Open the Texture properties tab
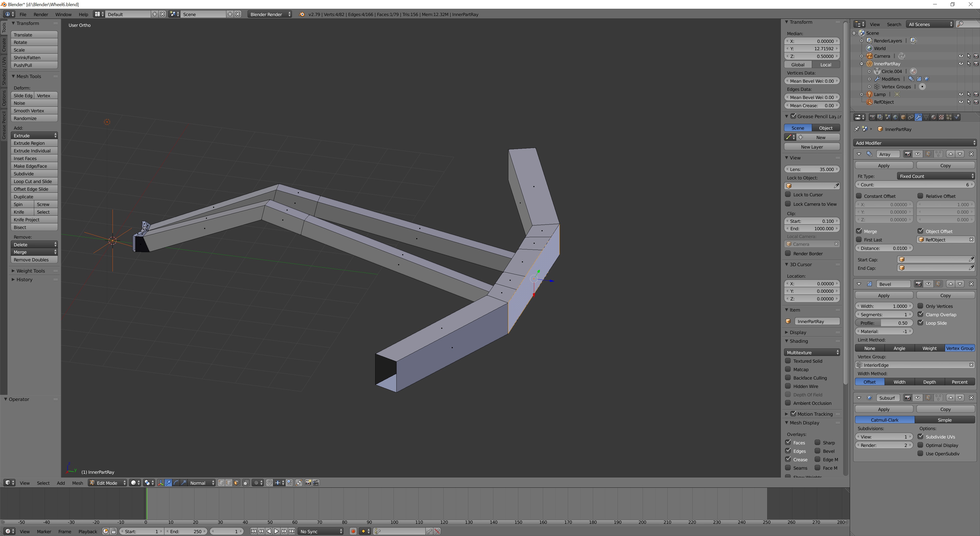This screenshot has height=536, width=980. pyautogui.click(x=941, y=117)
